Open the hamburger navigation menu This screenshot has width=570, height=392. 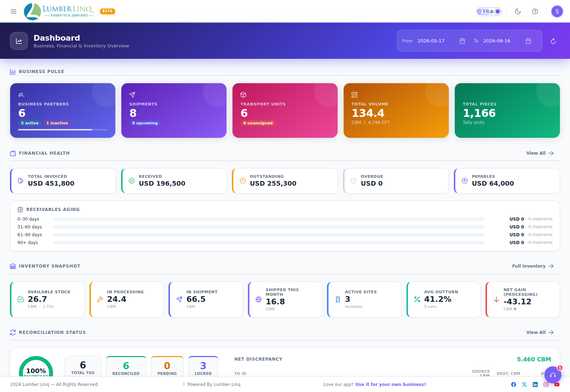[14, 11]
